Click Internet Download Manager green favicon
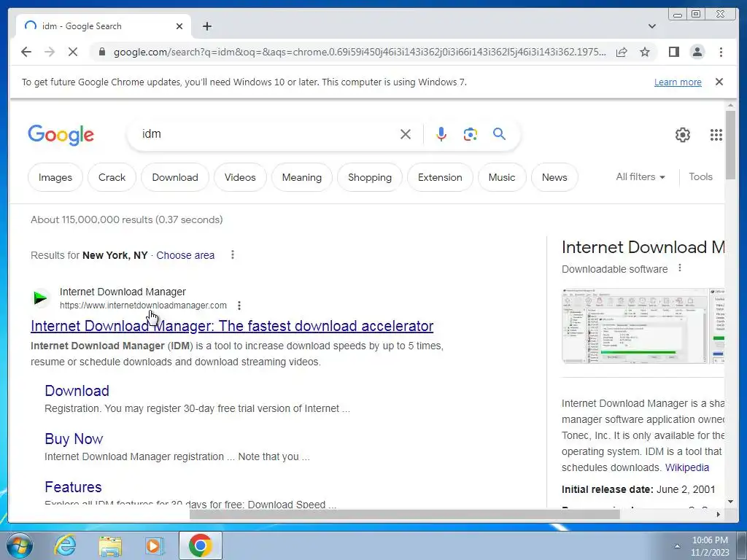The image size is (747, 560). point(41,298)
